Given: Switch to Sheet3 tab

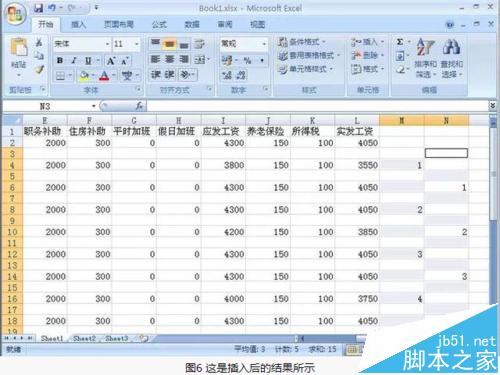Looking at the screenshot, I should tap(116, 339).
